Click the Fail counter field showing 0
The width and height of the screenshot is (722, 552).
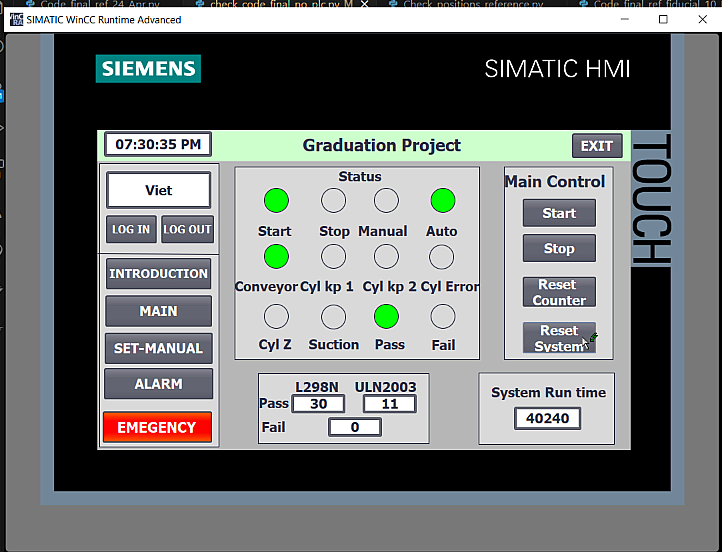(355, 427)
